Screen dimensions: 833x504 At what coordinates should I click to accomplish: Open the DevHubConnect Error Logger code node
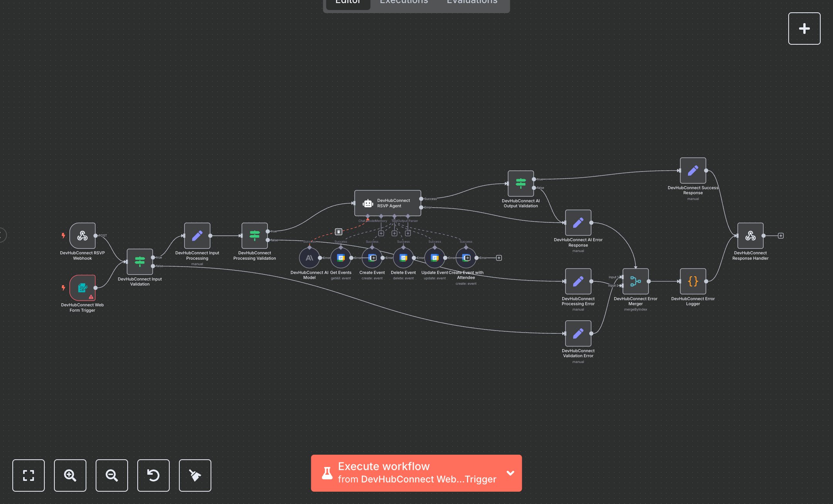pos(693,282)
